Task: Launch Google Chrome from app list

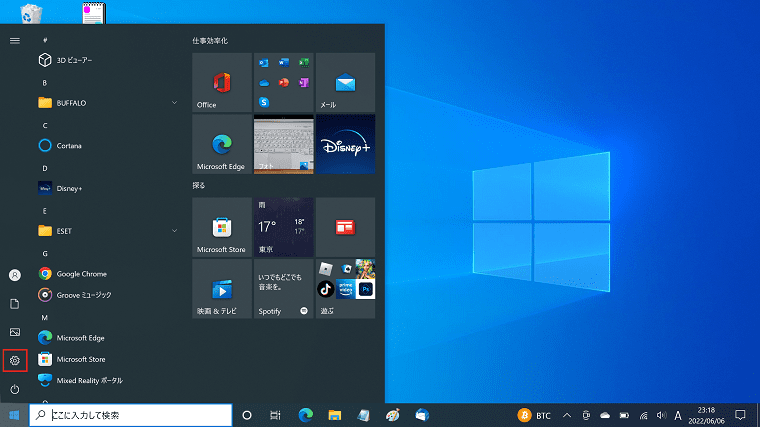Action: pyautogui.click(x=108, y=274)
